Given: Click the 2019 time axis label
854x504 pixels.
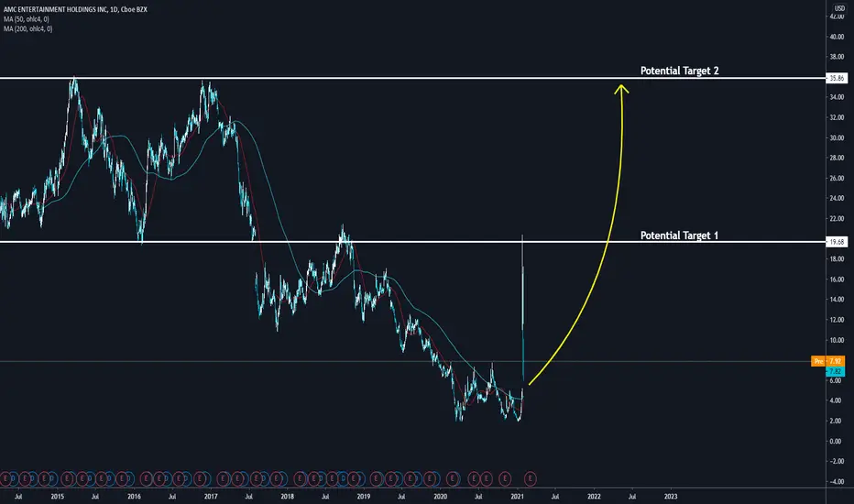Looking at the screenshot, I should [x=364, y=497].
